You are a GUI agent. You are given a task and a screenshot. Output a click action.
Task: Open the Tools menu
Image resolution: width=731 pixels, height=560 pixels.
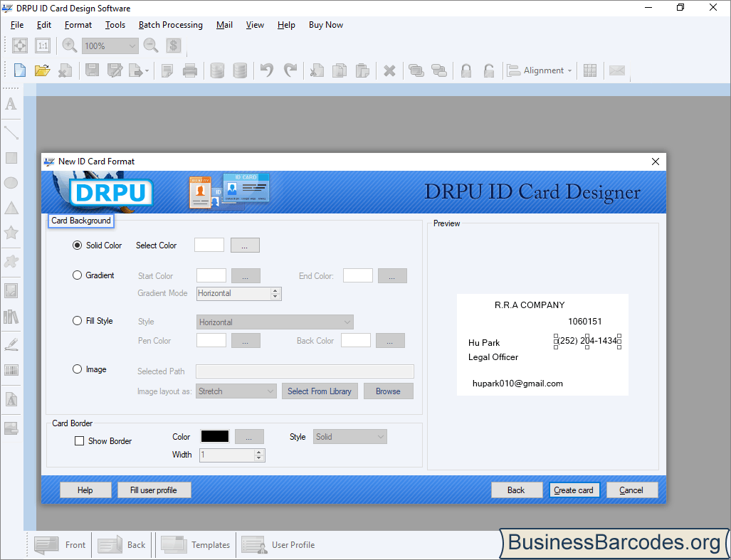click(x=115, y=25)
